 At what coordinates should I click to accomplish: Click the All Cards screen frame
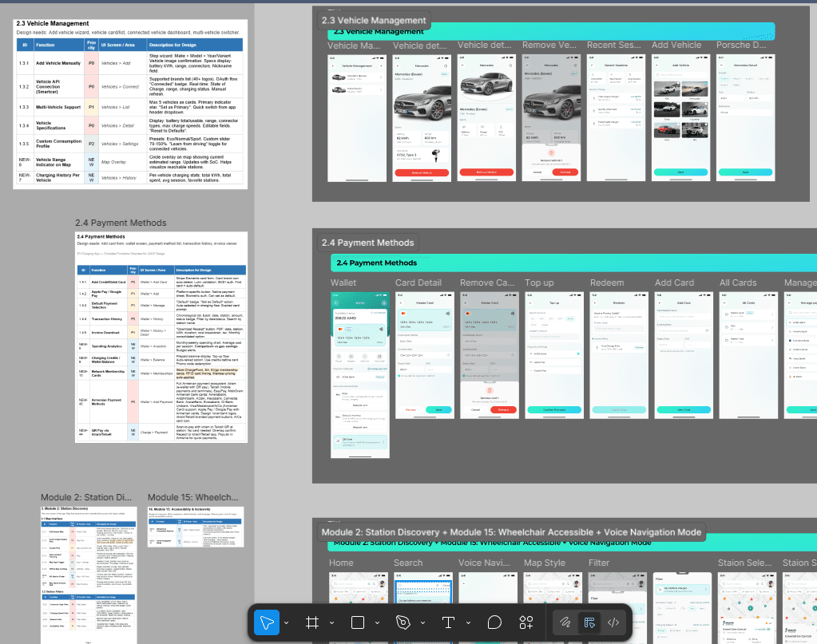coord(749,355)
